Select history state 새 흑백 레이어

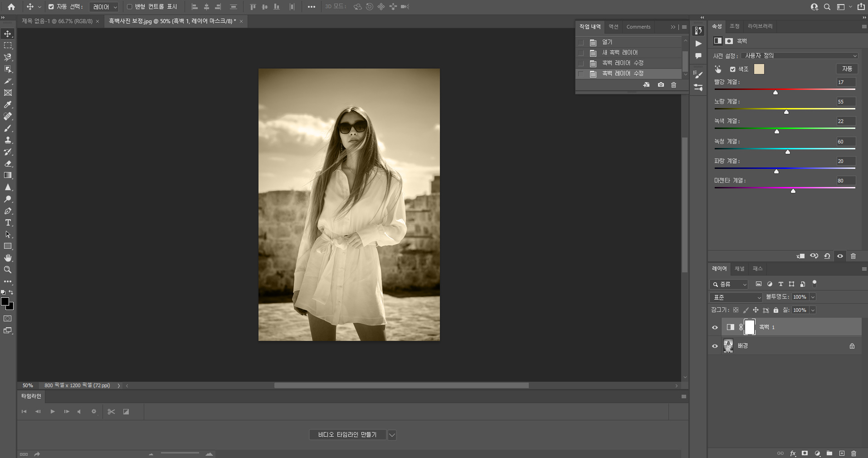629,53
